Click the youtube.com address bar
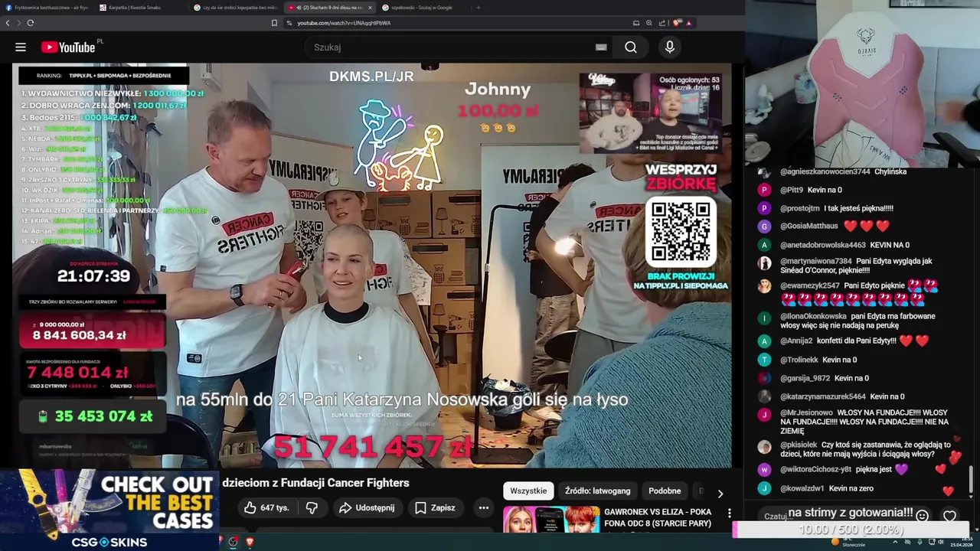The image size is (980, 551). pyautogui.click(x=459, y=23)
